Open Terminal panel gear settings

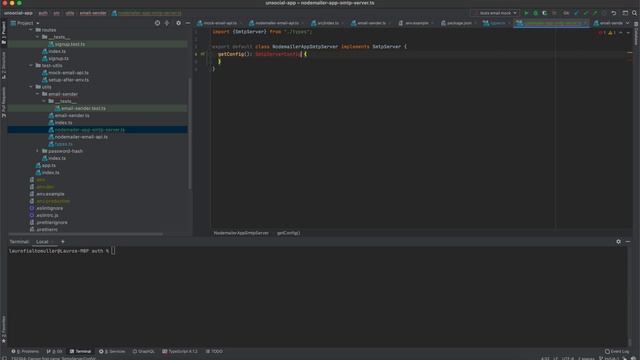[x=618, y=242]
